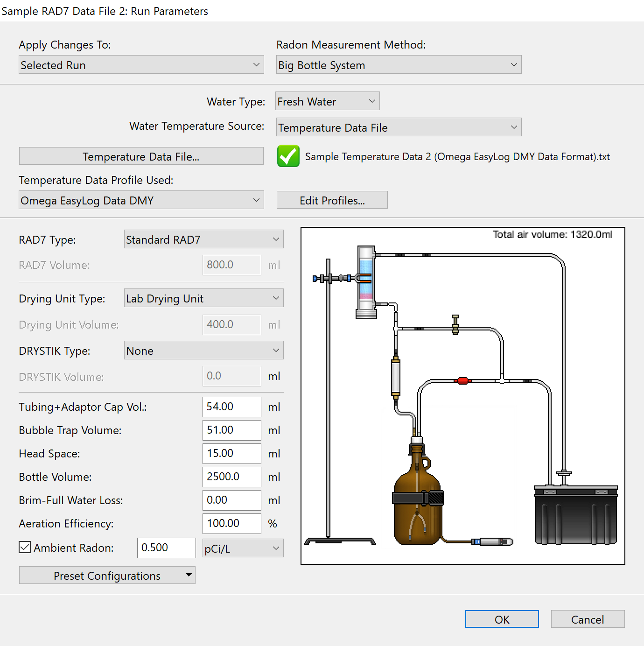
Task: Click the red check valve on the tubing
Action: pos(462,380)
